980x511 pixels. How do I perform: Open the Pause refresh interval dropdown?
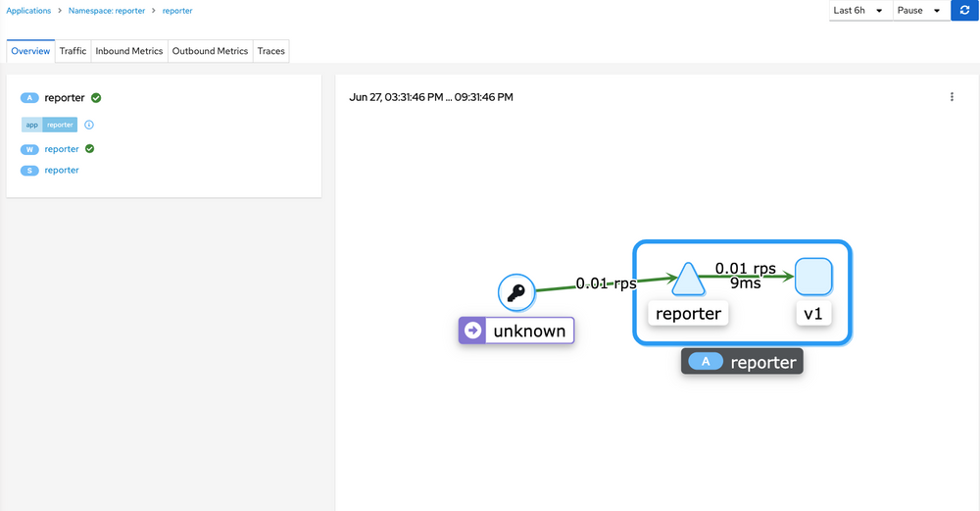click(x=919, y=11)
